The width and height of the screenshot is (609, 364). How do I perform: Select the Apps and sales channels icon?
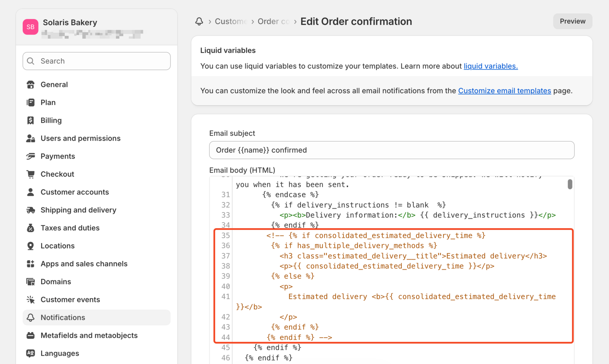click(30, 264)
